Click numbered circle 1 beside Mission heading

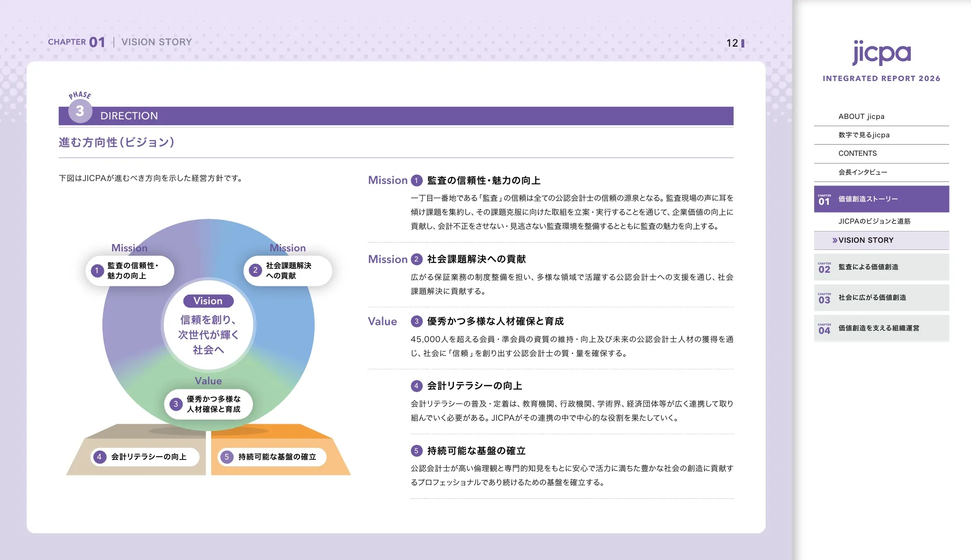(x=417, y=181)
